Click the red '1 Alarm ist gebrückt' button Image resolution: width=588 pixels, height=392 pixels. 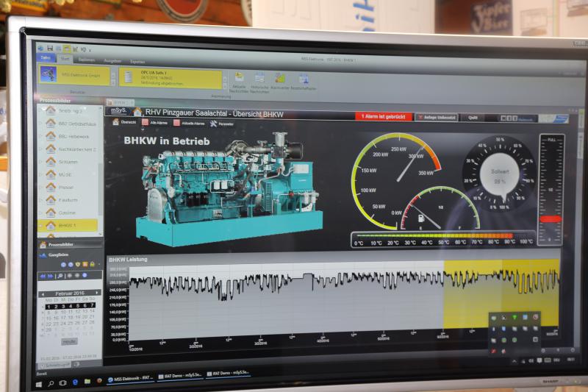pos(382,116)
